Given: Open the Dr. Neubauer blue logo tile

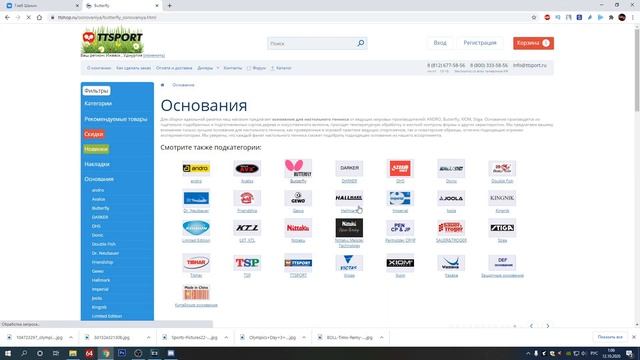Looking at the screenshot, I should pos(196,198).
